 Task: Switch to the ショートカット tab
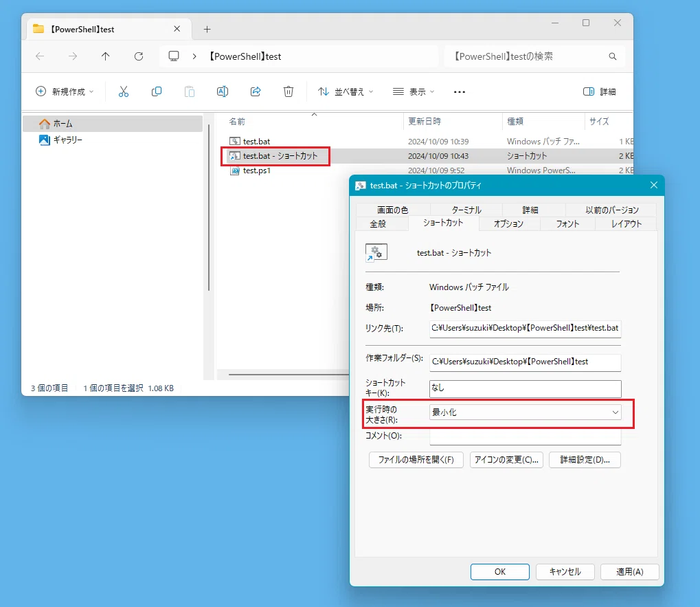(x=443, y=223)
